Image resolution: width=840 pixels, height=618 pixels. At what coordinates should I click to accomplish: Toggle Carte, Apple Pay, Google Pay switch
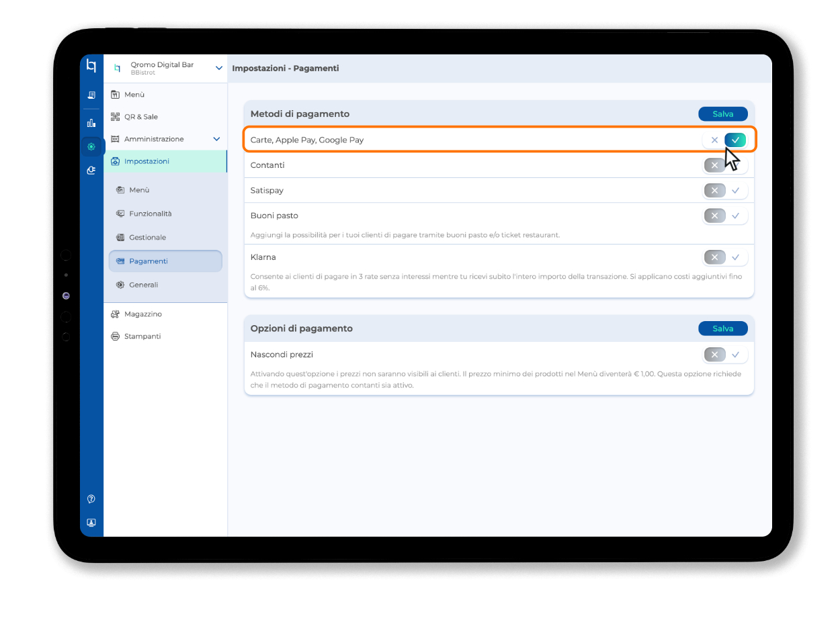pos(725,140)
